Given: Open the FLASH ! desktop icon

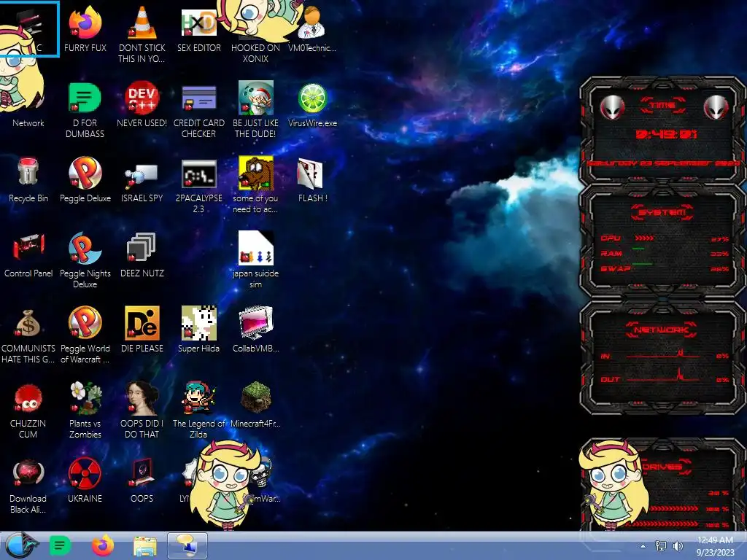Looking at the screenshot, I should pos(312,180).
